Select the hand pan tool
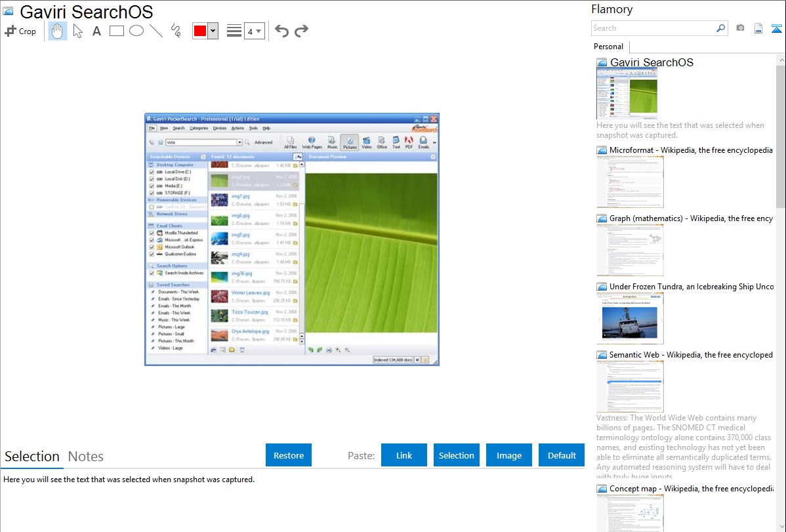This screenshot has width=786, height=532. point(57,31)
